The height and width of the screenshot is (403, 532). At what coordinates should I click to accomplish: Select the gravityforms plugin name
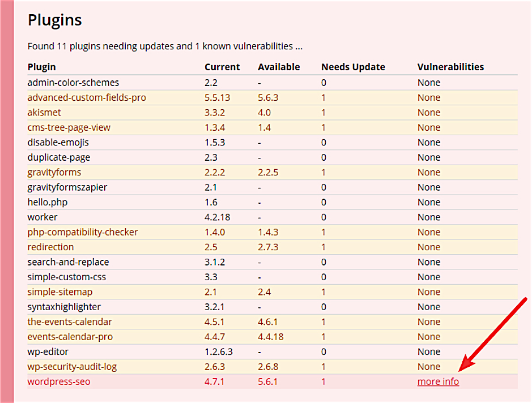click(x=54, y=172)
